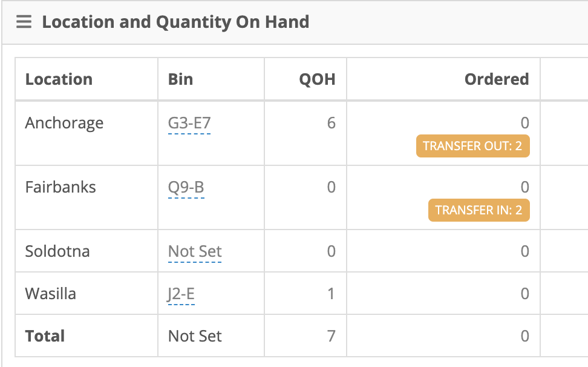This screenshot has width=588, height=367.
Task: Click Wasilla QOH value 1
Action: click(331, 294)
